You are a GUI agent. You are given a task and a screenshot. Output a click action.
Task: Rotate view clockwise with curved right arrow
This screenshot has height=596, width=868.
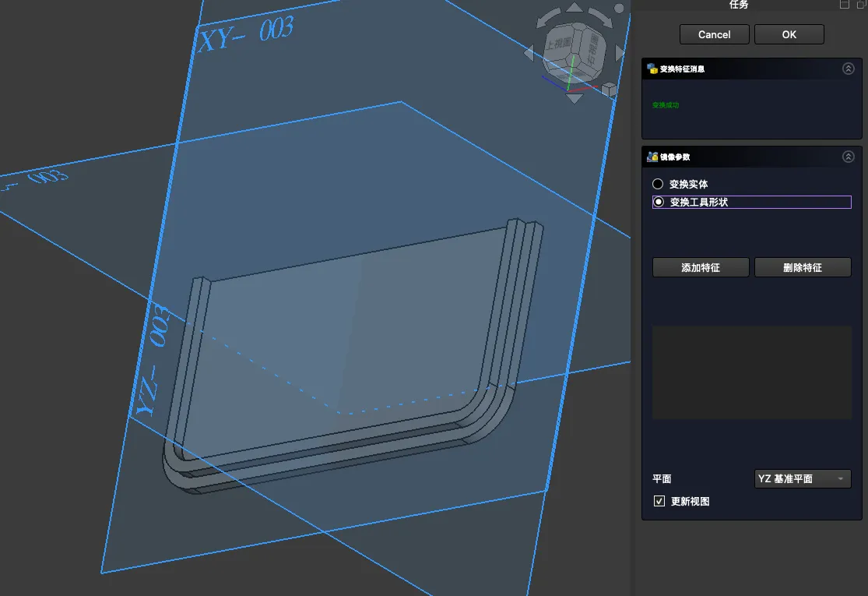tap(601, 17)
